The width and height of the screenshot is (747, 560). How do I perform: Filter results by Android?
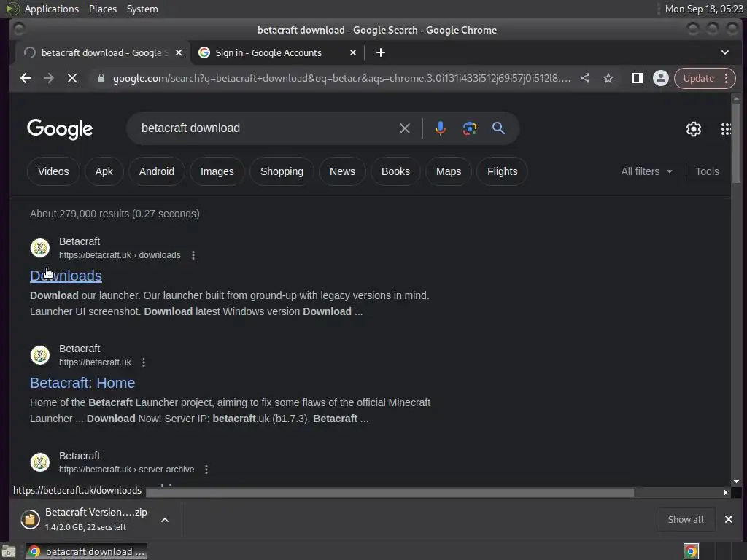coord(157,171)
